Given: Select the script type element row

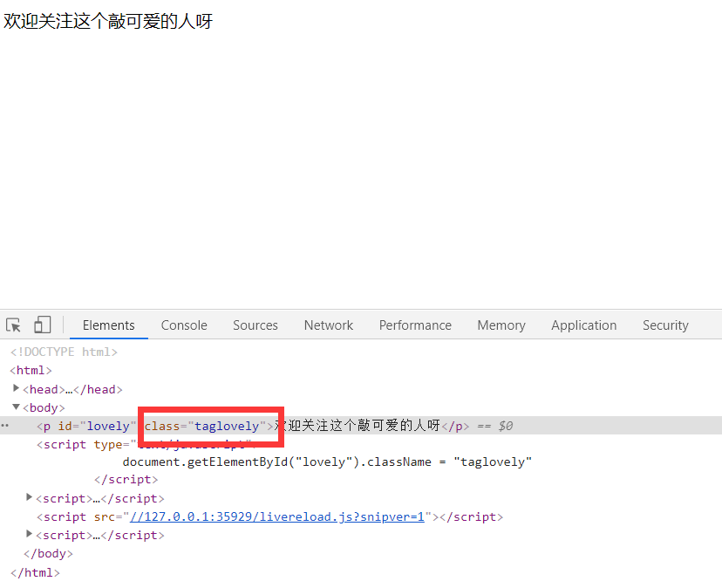Looking at the screenshot, I should (x=145, y=445).
